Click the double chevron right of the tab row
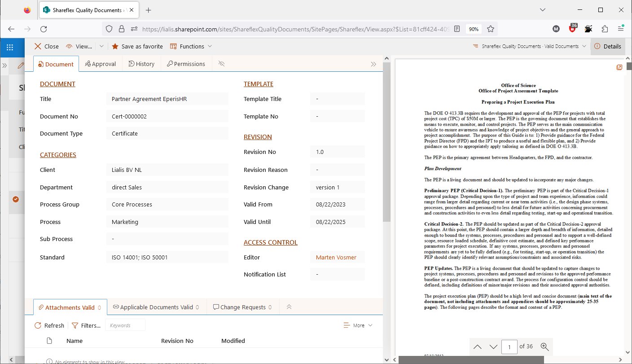The height and width of the screenshot is (364, 632). (373, 64)
